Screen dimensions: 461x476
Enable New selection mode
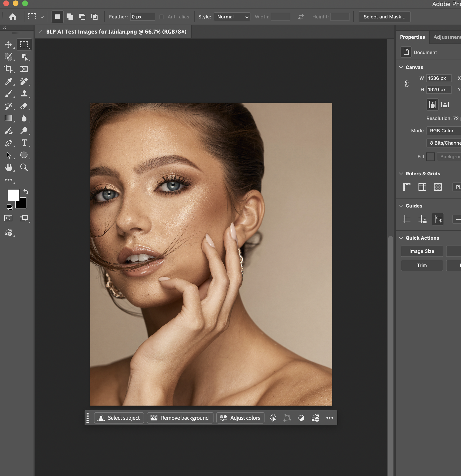[57, 17]
